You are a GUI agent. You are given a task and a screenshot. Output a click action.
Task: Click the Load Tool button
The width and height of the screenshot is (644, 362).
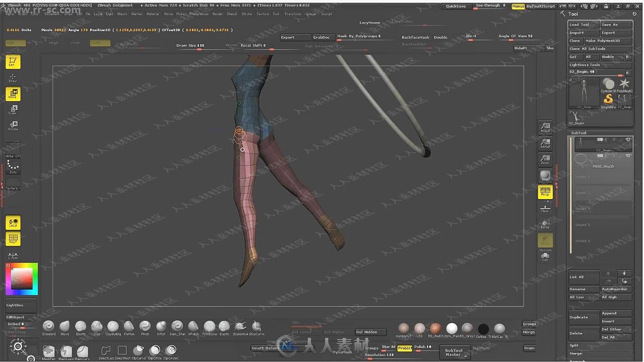(584, 25)
